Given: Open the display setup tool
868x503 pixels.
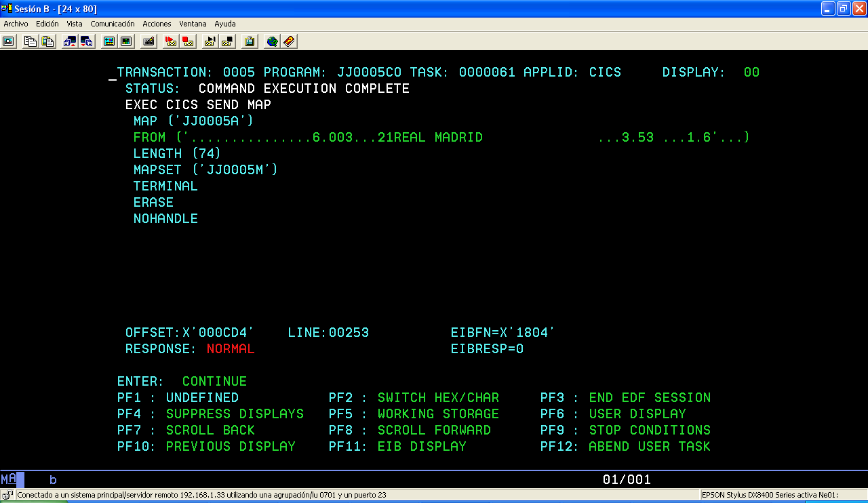Looking at the screenshot, I should pos(108,41).
